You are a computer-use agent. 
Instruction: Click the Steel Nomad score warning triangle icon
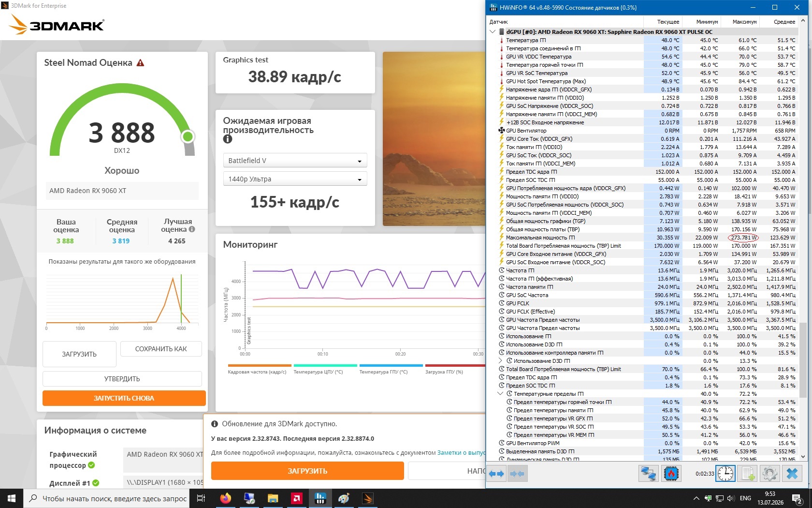click(x=140, y=63)
